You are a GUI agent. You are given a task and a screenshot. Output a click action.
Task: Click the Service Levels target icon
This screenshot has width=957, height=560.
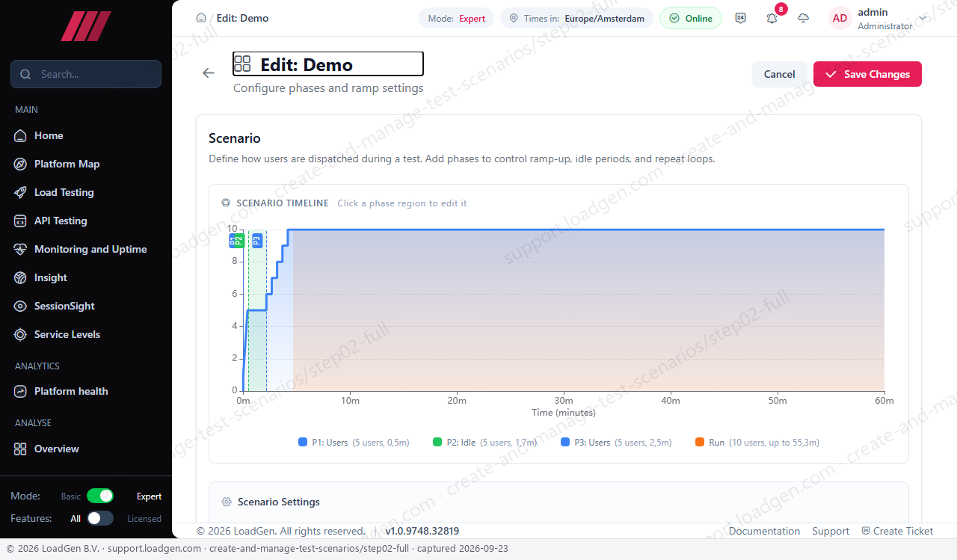[x=21, y=334]
